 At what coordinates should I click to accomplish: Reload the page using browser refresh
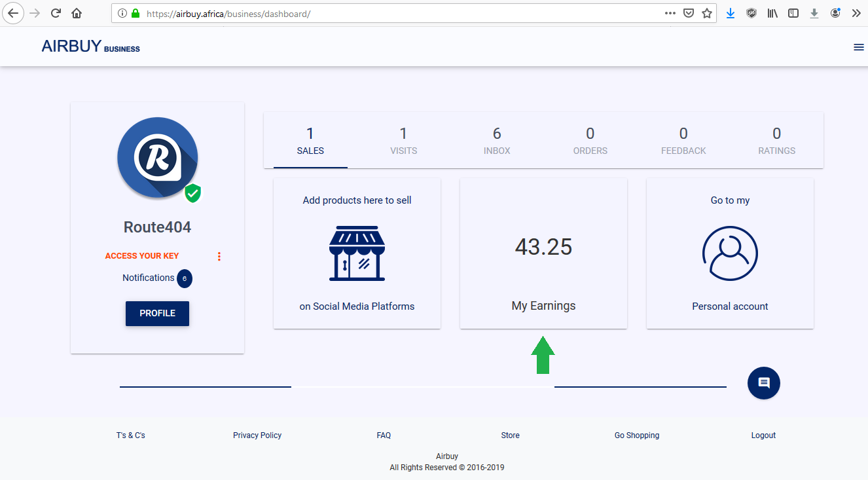point(56,13)
